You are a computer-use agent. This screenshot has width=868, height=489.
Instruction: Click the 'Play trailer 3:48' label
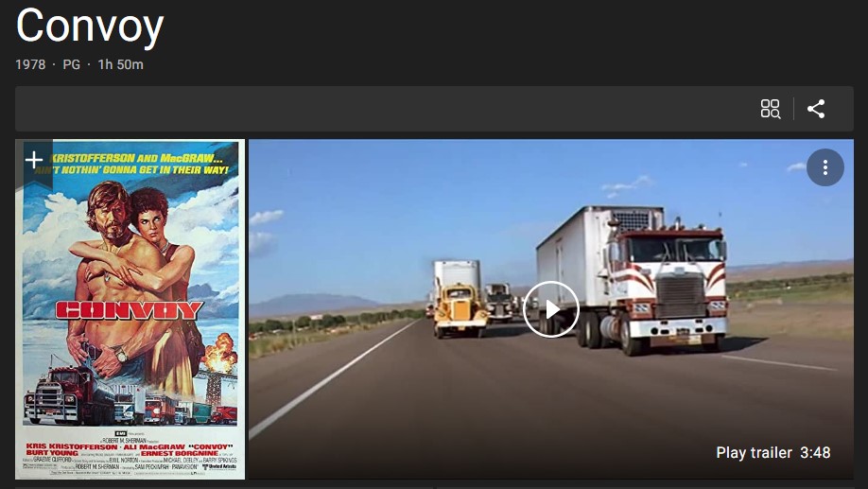click(x=773, y=452)
